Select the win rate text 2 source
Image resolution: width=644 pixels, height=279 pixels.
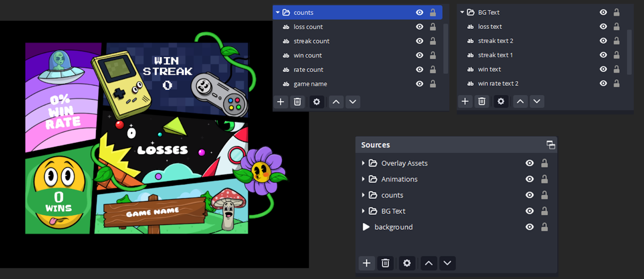[x=498, y=84]
